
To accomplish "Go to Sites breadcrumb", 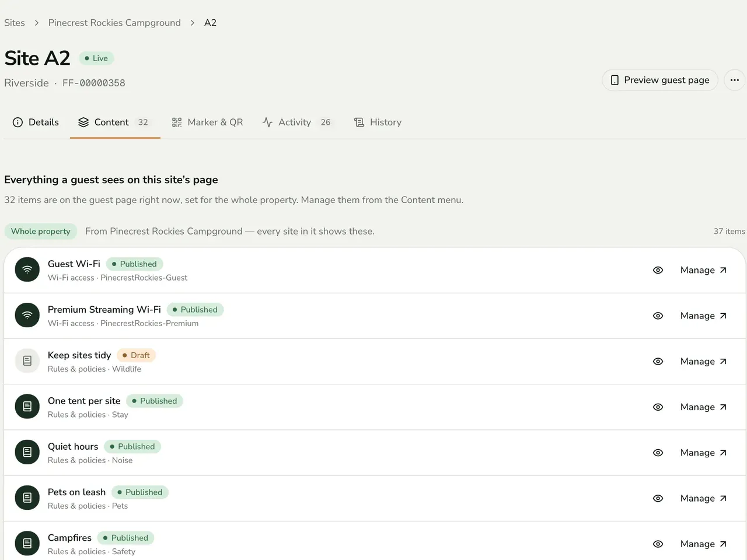I will pos(15,23).
